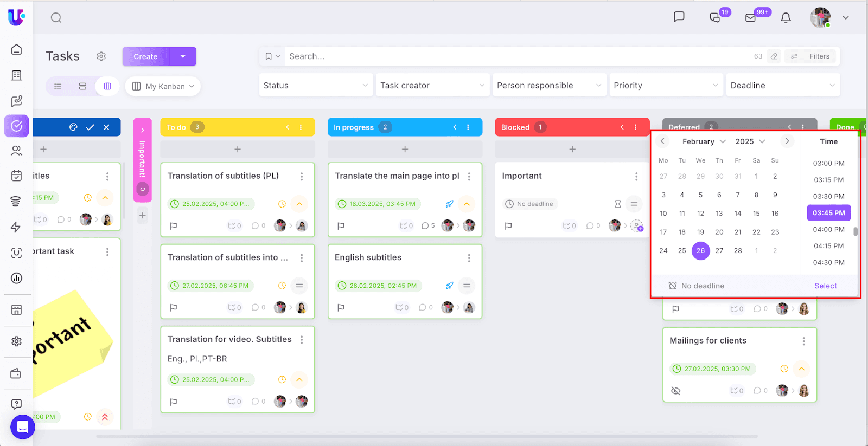Expand the Status filter dropdown
The image size is (868, 446).
[x=316, y=86]
